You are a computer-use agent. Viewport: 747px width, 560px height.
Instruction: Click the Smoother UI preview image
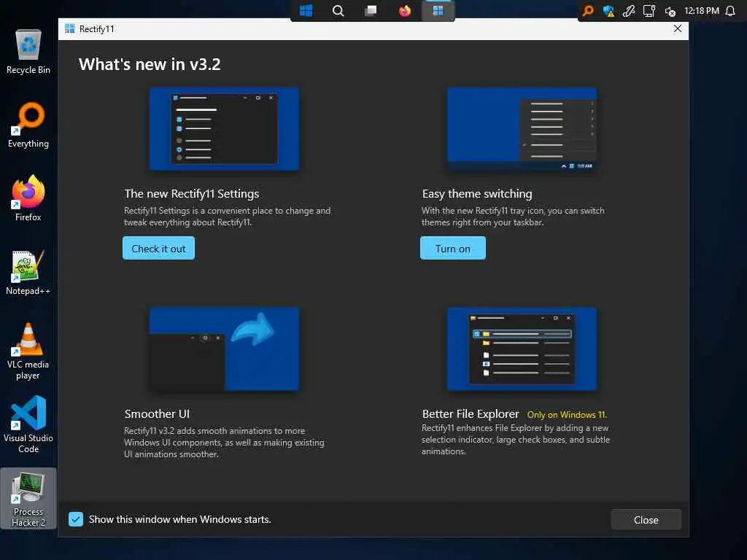(225, 349)
